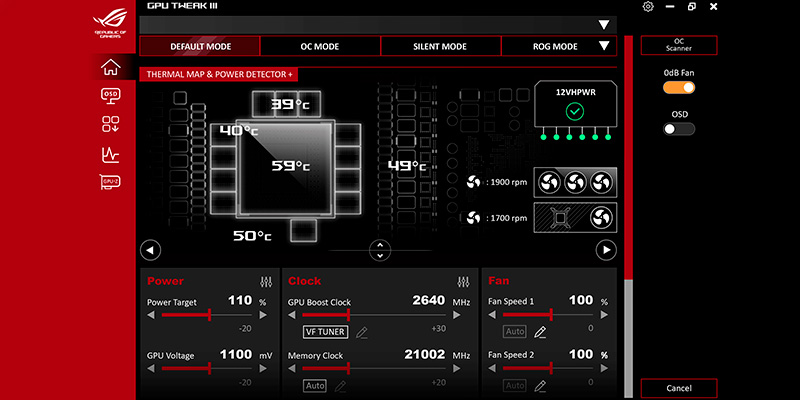Select the heatsink single-fan graphic thumbnail

pyautogui.click(x=575, y=218)
